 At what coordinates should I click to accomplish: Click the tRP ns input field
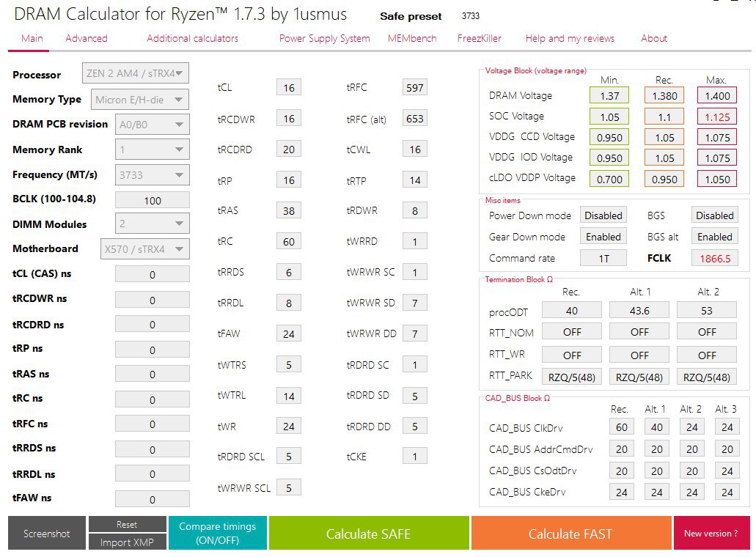pyautogui.click(x=152, y=350)
